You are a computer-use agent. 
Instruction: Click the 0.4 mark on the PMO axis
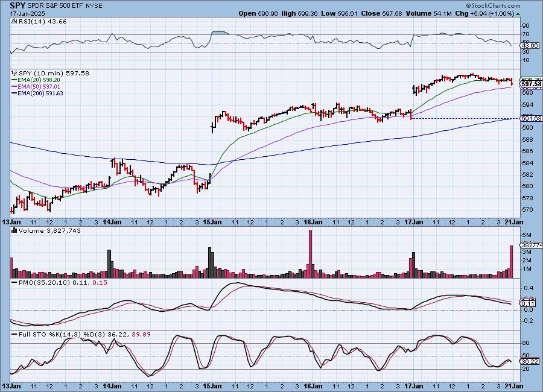click(529, 288)
